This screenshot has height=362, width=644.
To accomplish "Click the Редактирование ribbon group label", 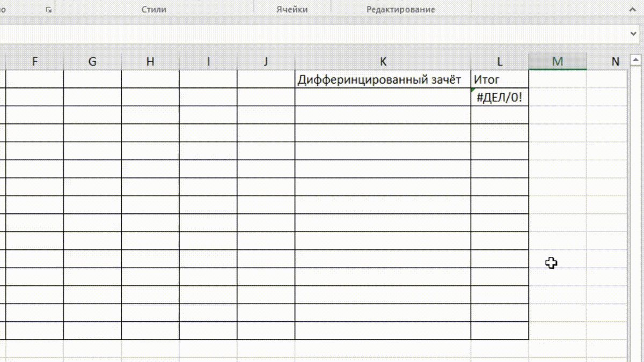I will (401, 10).
